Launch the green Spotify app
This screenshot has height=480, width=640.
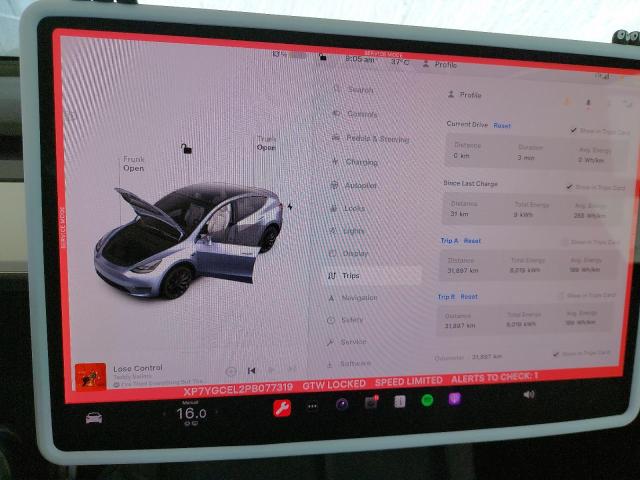point(427,400)
